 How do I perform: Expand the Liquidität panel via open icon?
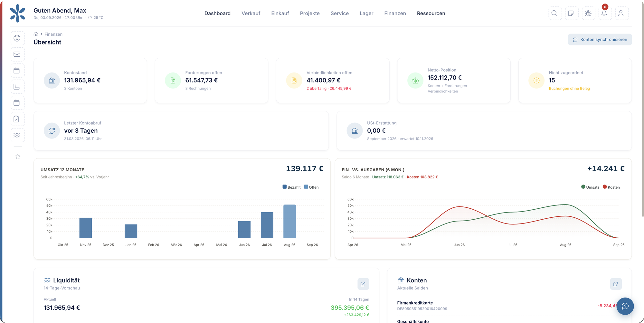click(x=363, y=284)
